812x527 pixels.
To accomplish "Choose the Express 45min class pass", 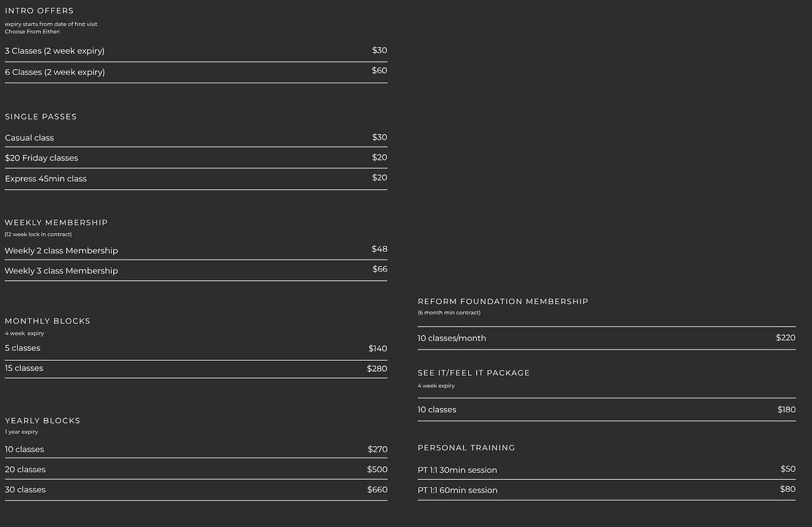I will pos(196,179).
